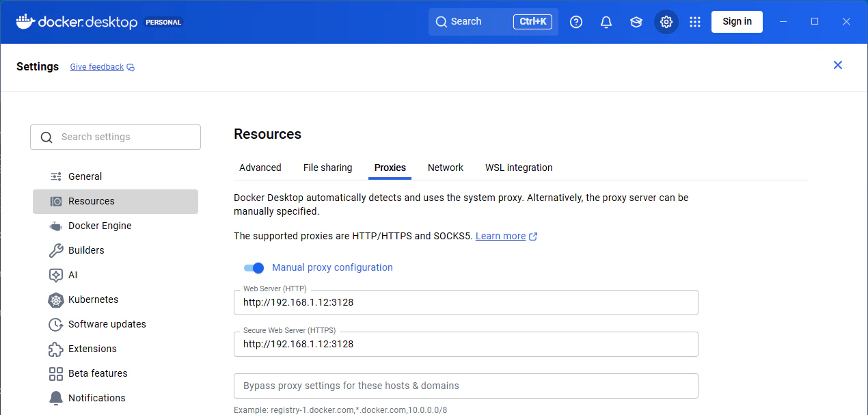The height and width of the screenshot is (415, 868).
Task: Open Kubernetes settings
Action: 116,299
